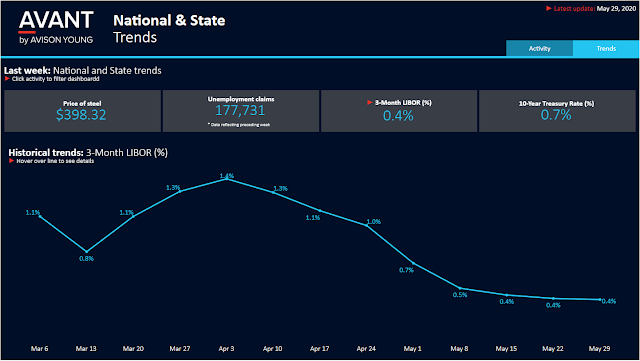Click the Mar 6 data point at 1.1%
The width and height of the screenshot is (640, 361).
pyautogui.click(x=40, y=216)
